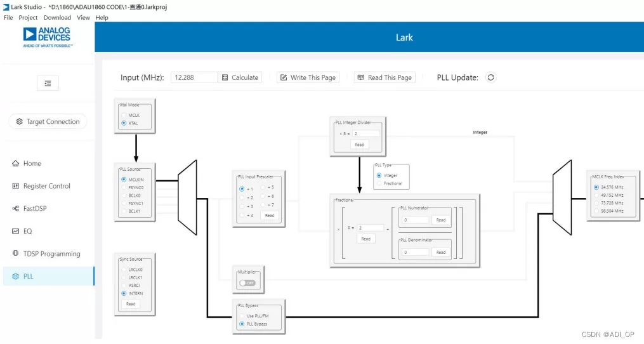
Task: Select BCLK1 as PLL Source
Action: click(124, 211)
